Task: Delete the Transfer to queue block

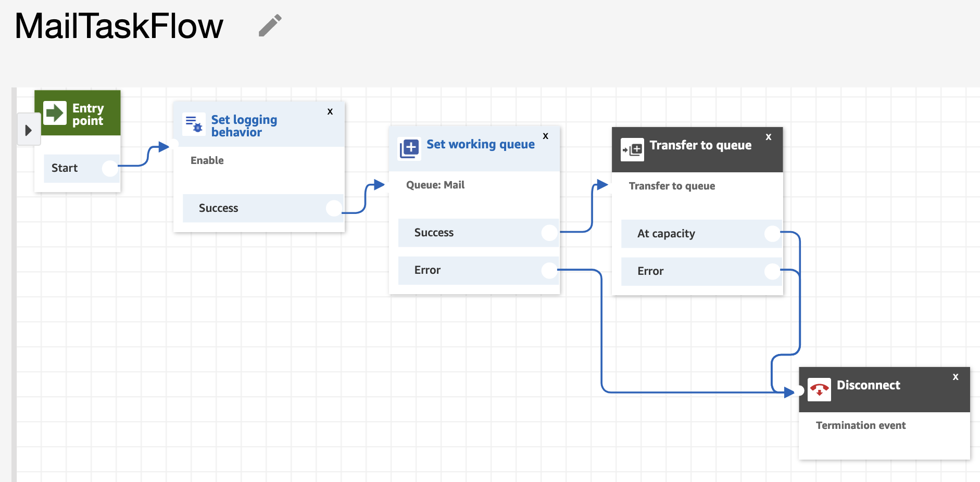Action: 769,137
